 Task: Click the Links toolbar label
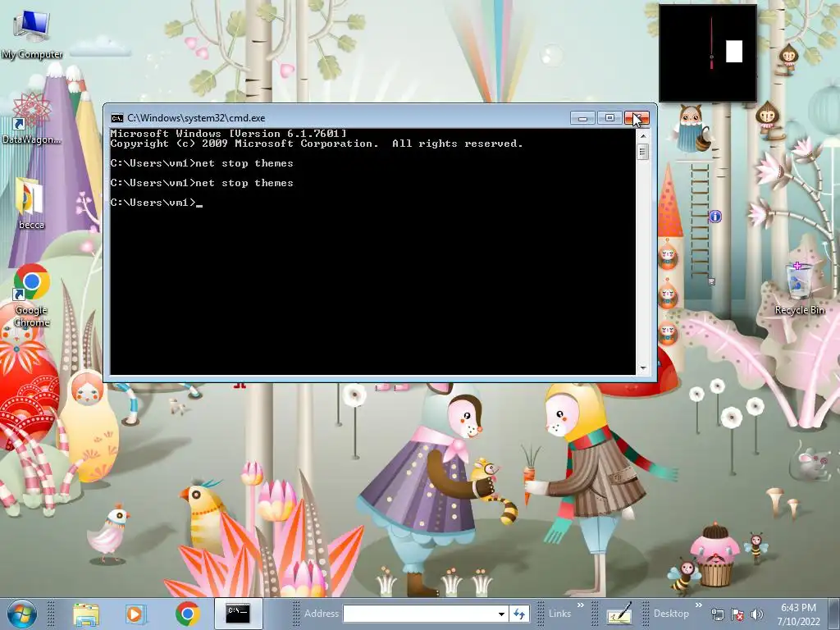pos(559,614)
